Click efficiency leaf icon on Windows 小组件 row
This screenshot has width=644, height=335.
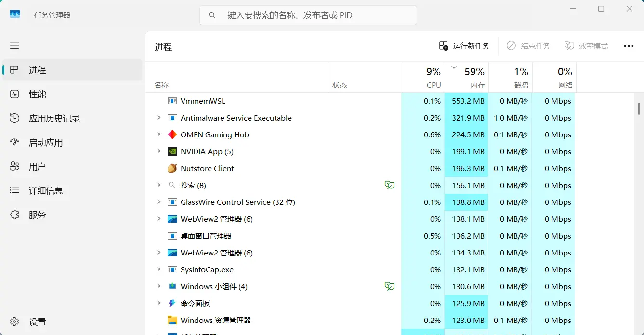point(390,286)
